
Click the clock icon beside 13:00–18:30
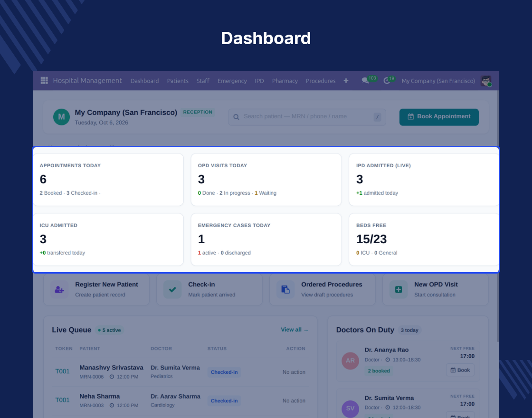tap(388, 360)
